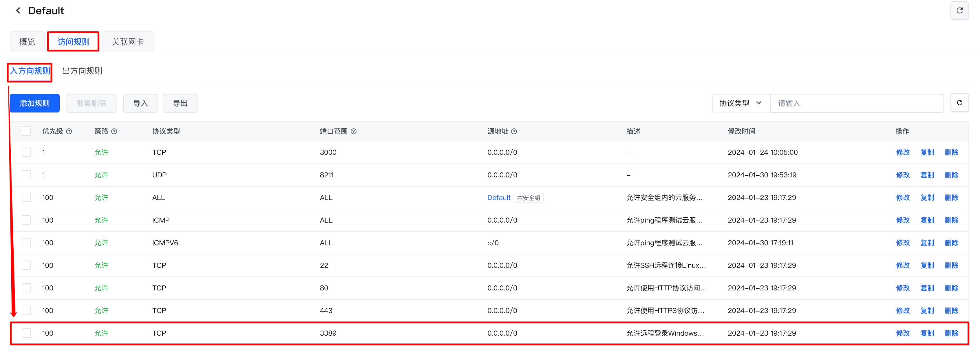Screen dimensions: 980x353
Task: Click the back arrow next to Default
Action: pos(18,11)
